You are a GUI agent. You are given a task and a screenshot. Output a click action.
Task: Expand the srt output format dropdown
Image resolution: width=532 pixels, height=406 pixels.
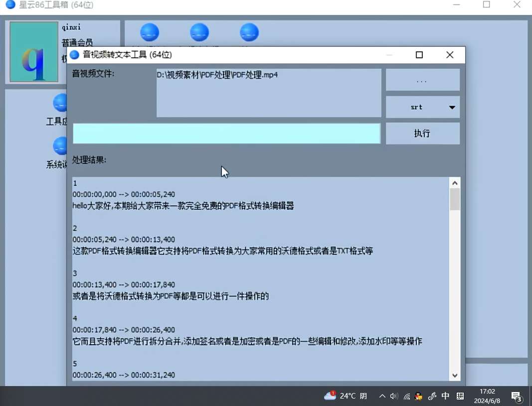coord(422,107)
